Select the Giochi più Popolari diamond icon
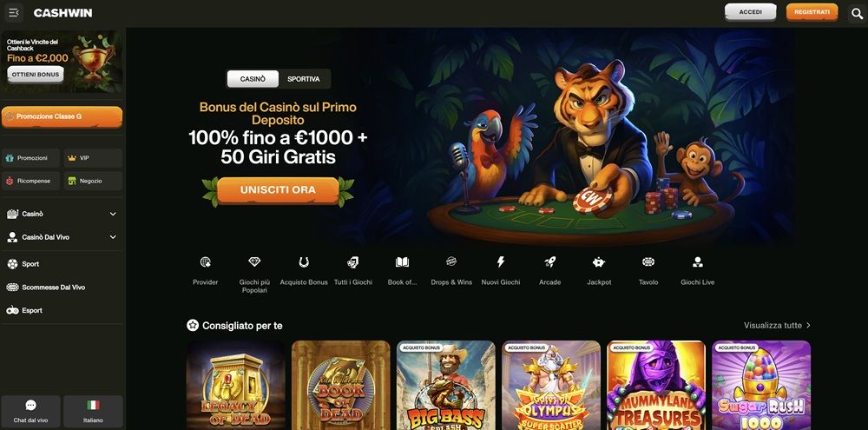The height and width of the screenshot is (430, 868). click(254, 262)
